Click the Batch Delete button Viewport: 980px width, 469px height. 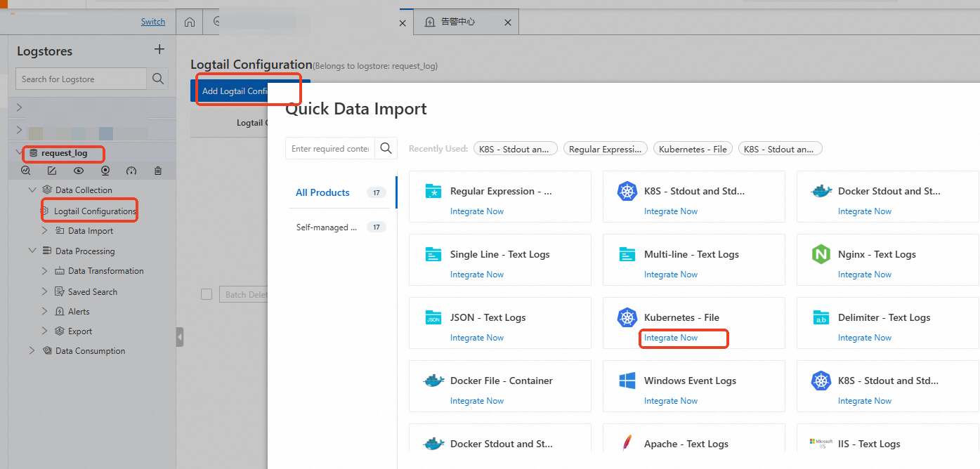click(x=244, y=294)
